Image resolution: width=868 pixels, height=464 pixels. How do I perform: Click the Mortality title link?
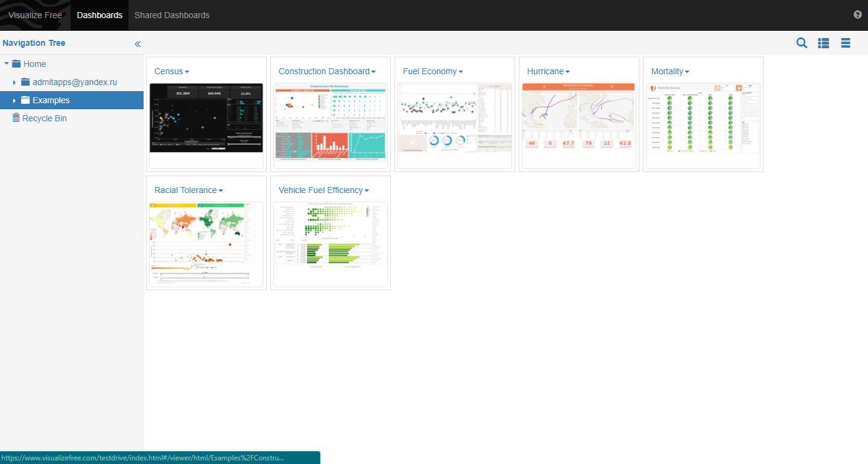click(x=667, y=71)
